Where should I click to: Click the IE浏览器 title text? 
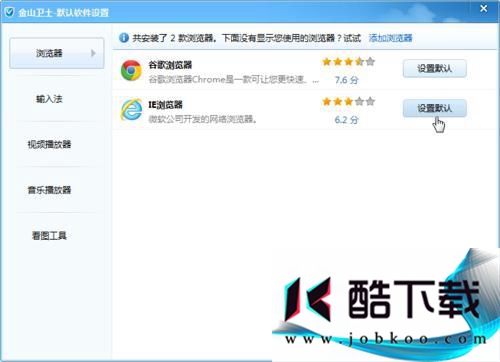click(166, 105)
